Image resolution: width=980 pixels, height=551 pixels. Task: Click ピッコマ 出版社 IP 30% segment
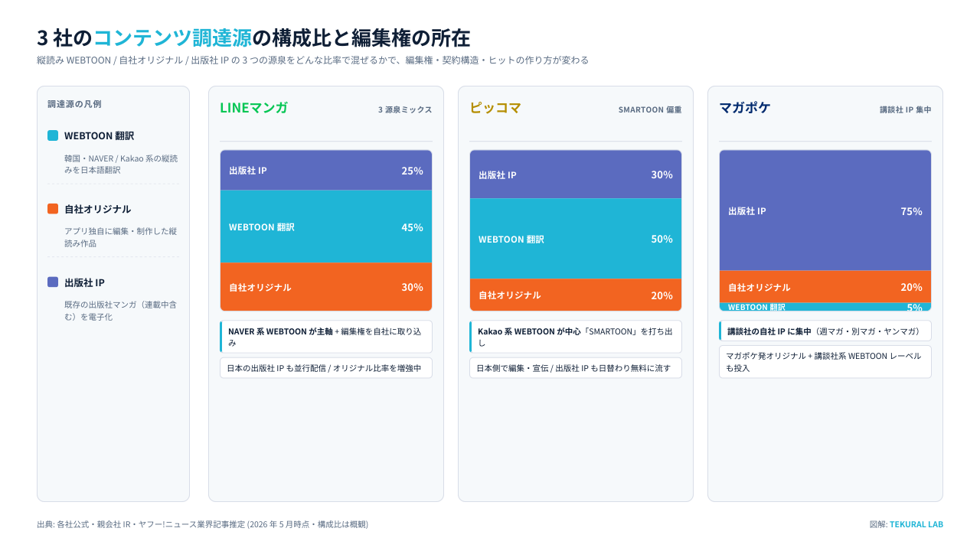(576, 174)
